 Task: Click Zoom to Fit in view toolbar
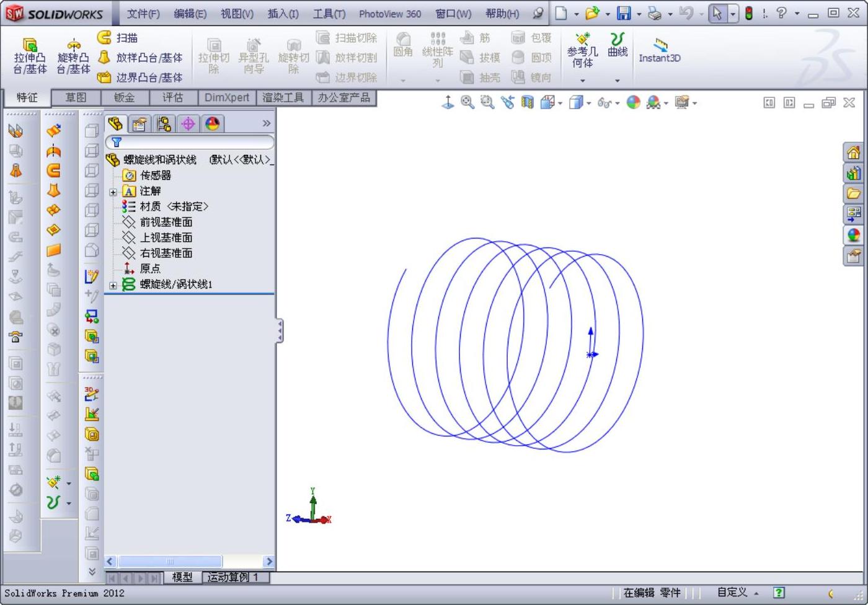pos(467,102)
